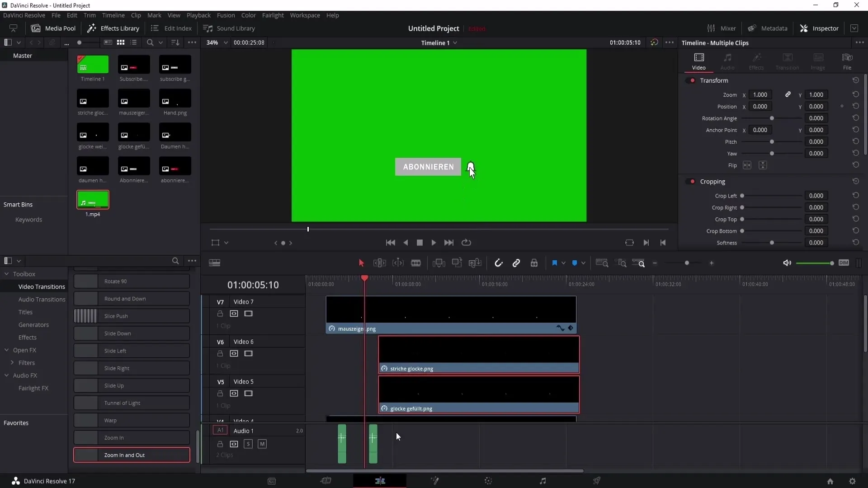Click the Color menu item
Screen dimensions: 868x488
[x=249, y=15]
